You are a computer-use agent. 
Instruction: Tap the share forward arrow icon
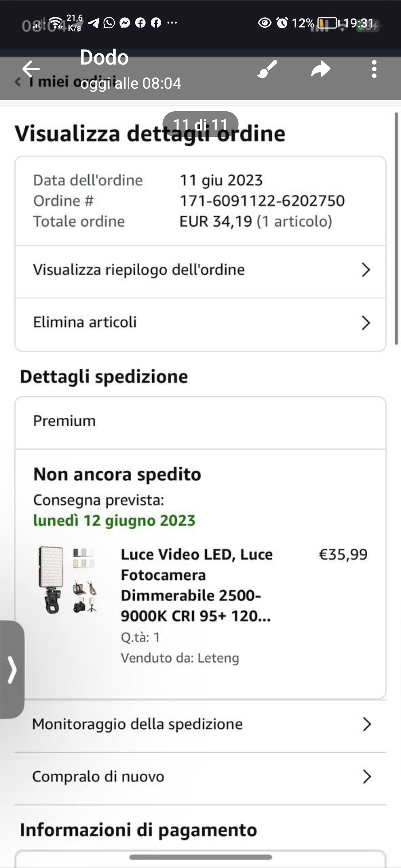(x=320, y=69)
